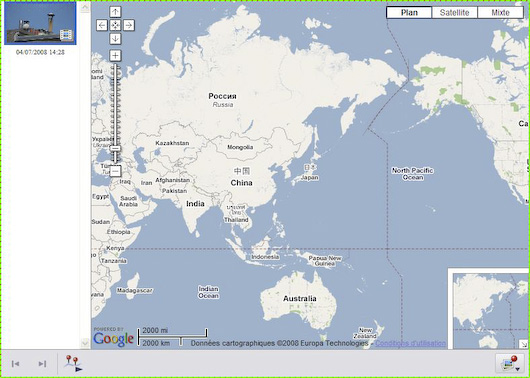This screenshot has height=378, width=530.
Task: Pan the map up with arrow button
Action: point(115,12)
